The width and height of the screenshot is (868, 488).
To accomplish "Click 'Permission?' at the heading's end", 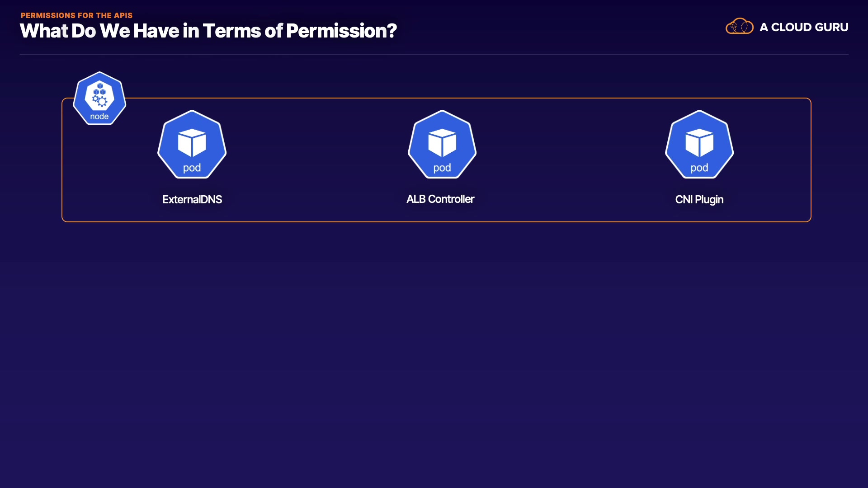I will (x=341, y=31).
